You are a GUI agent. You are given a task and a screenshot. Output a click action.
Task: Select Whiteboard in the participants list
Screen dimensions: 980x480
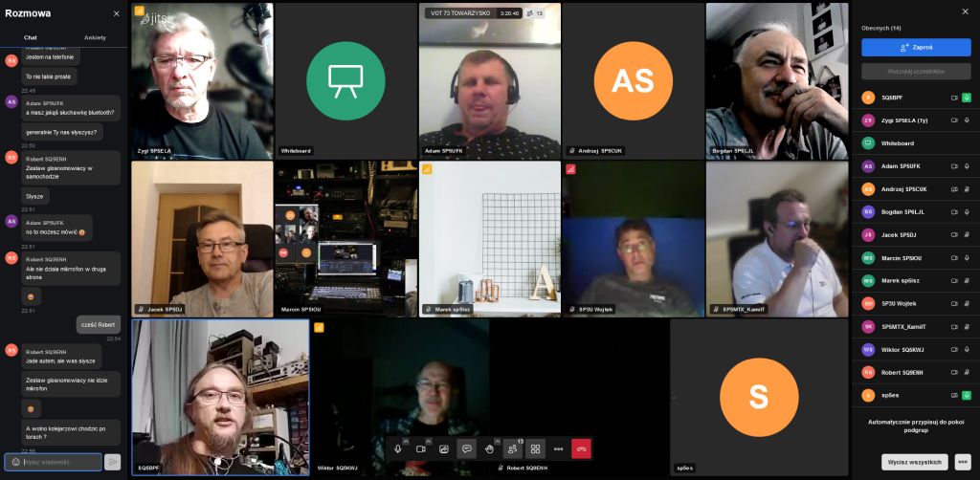coord(916,142)
